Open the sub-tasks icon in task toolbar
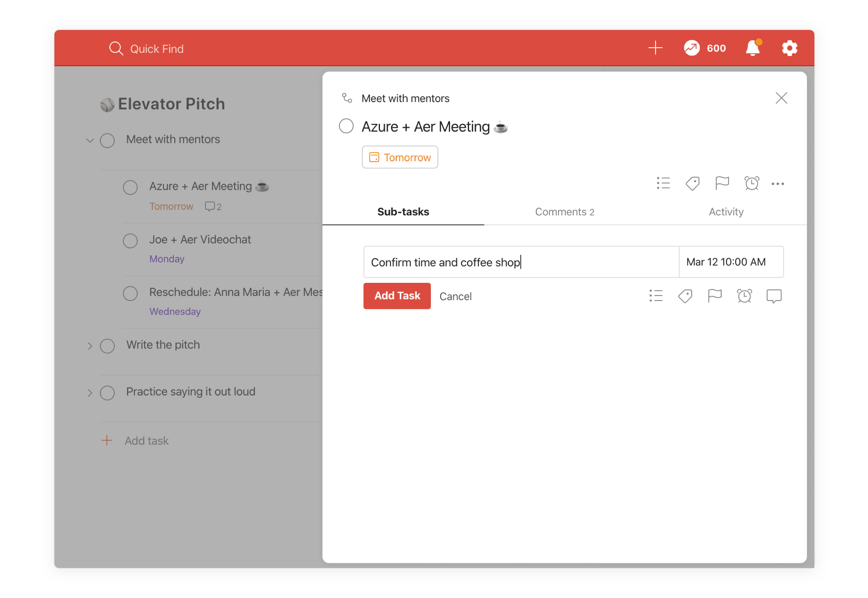This screenshot has width=868, height=598. tap(663, 183)
